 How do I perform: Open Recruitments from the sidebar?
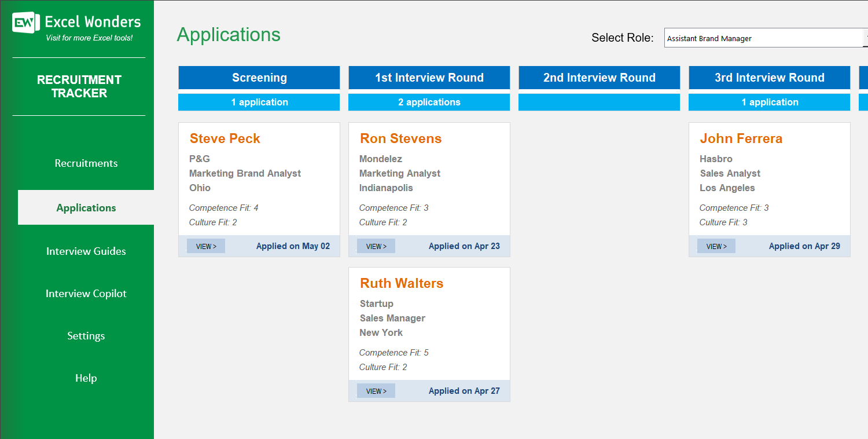[86, 163]
